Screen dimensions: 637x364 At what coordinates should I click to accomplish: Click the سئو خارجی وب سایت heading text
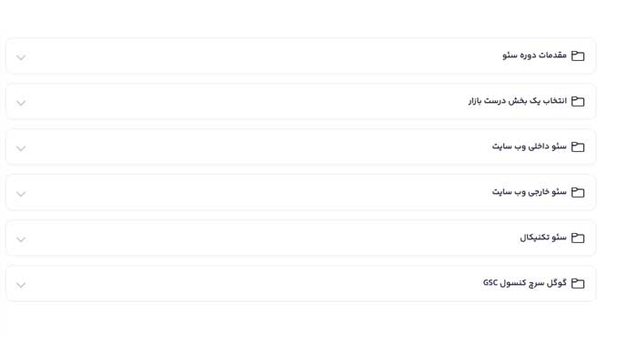pos(529,192)
